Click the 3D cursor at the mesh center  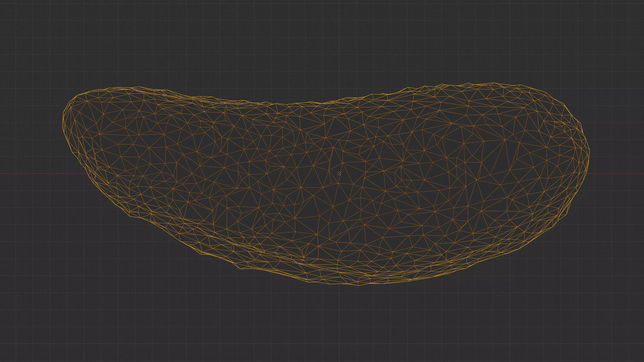point(339,173)
